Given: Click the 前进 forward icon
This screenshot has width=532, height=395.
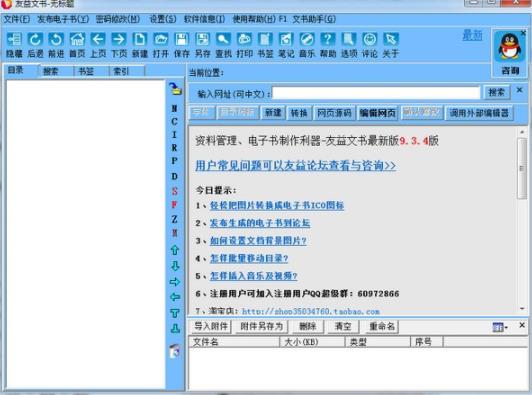Looking at the screenshot, I should pyautogui.click(x=56, y=40).
